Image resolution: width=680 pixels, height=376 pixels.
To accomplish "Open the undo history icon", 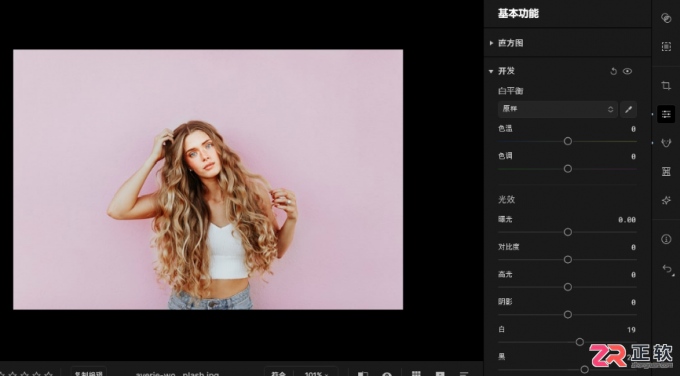I will (x=667, y=269).
